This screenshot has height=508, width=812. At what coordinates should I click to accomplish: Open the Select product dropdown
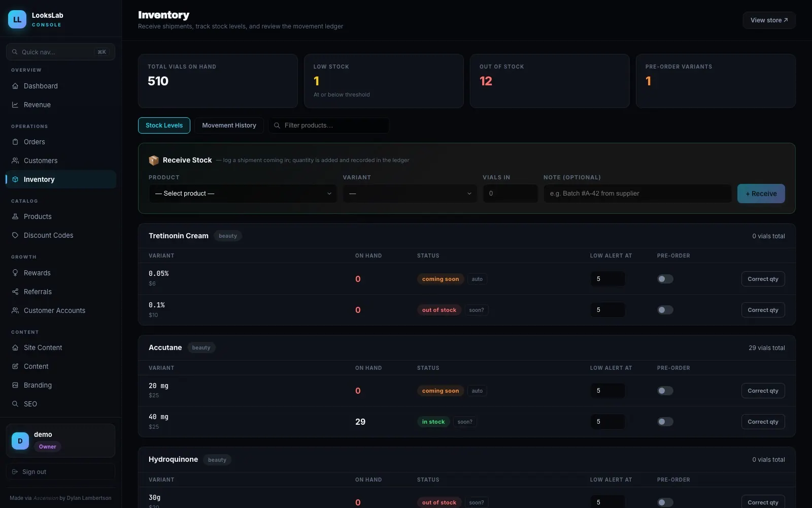(x=243, y=194)
